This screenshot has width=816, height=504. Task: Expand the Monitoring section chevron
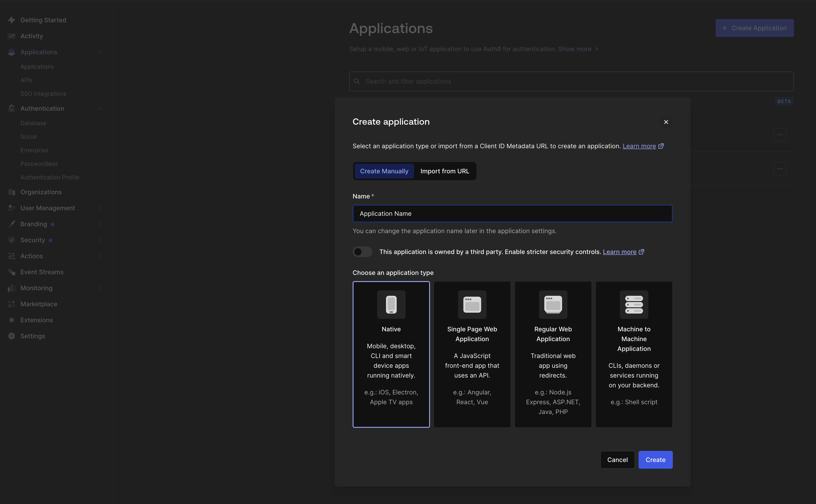point(100,288)
